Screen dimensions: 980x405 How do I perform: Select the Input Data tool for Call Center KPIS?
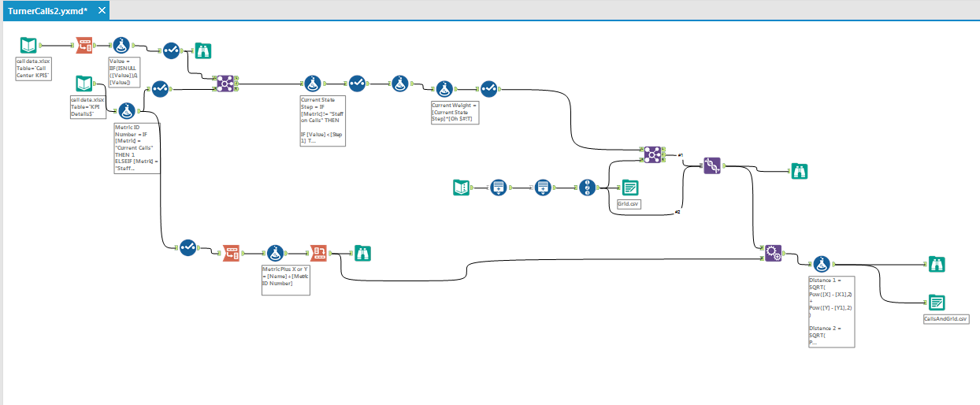tap(29, 46)
